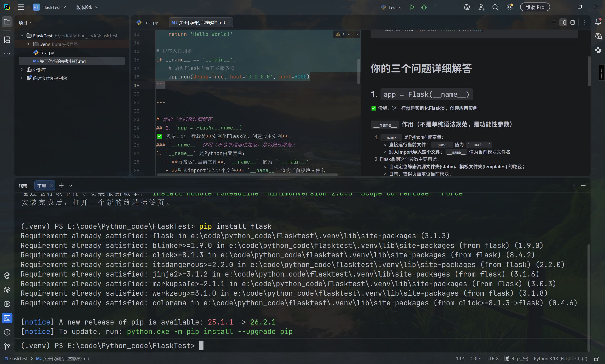Click 解锁 Pro button
The width and height of the screenshot is (605, 364).
click(535, 7)
